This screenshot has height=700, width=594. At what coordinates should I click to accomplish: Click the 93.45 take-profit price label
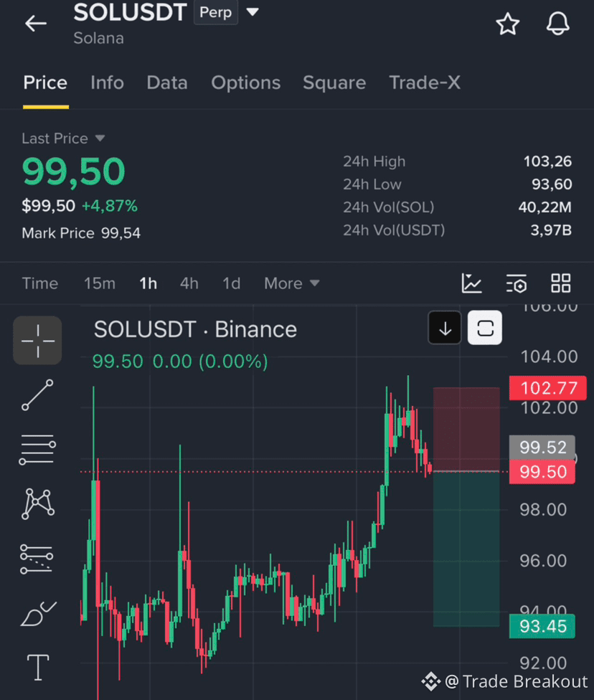[542, 626]
